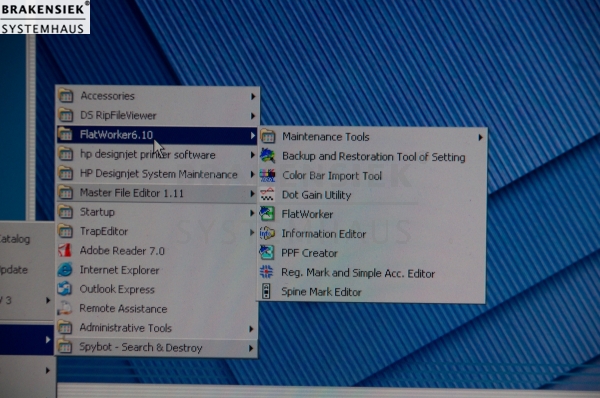600x398 pixels.
Task: Select the Startup menu entry
Action: pyautogui.click(x=157, y=212)
